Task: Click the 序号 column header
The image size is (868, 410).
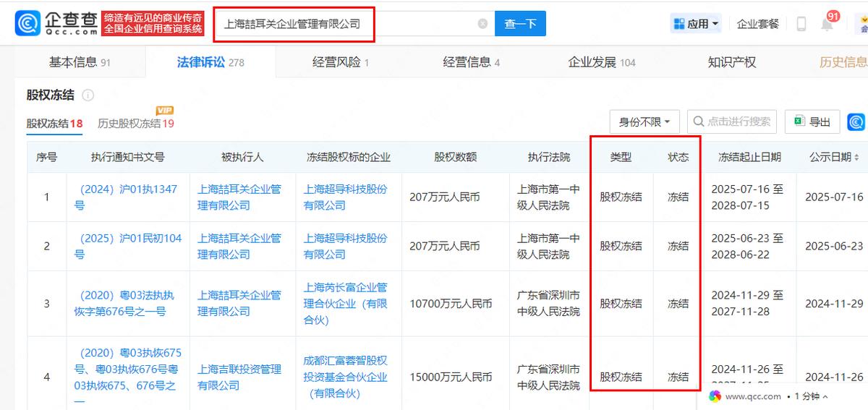Action: (x=47, y=157)
